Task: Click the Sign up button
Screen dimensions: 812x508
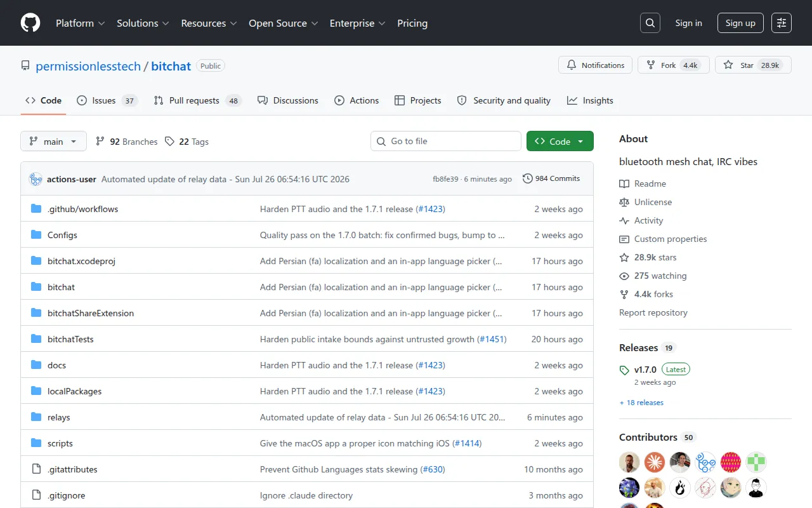Action: coord(740,23)
